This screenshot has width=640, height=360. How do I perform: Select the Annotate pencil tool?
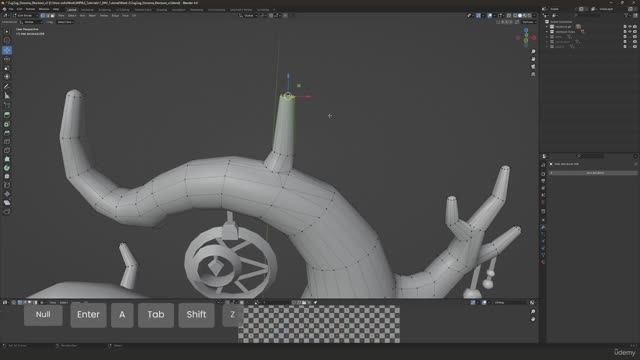tap(7, 87)
